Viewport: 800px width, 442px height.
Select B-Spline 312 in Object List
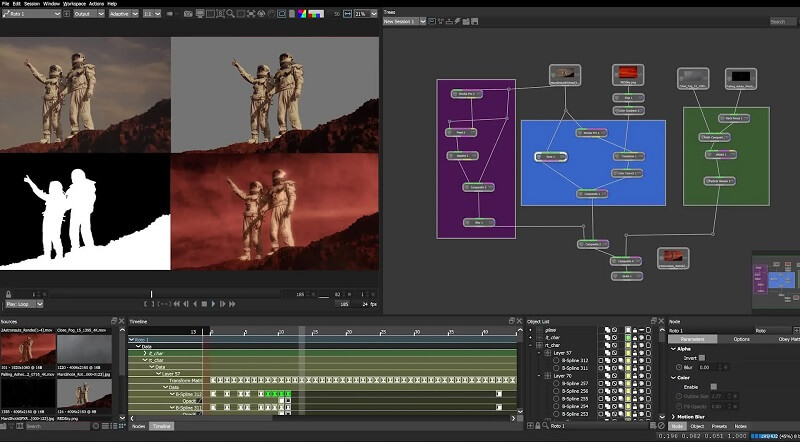point(574,360)
